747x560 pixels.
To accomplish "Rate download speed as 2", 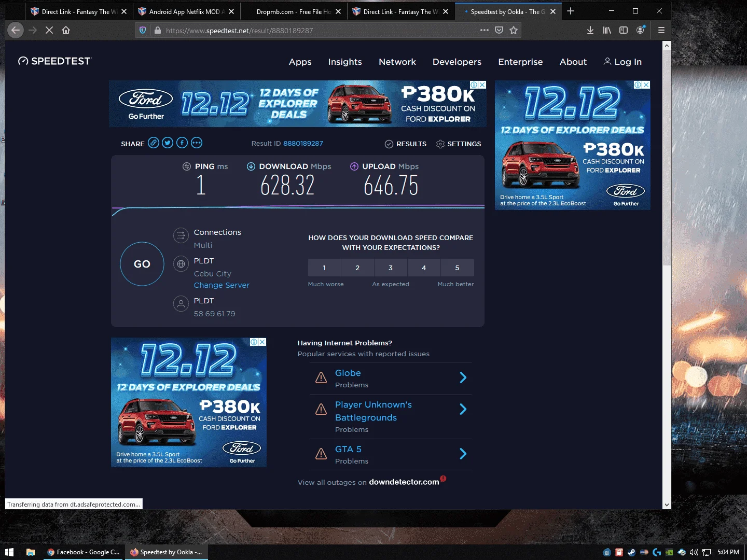I will [x=357, y=268].
